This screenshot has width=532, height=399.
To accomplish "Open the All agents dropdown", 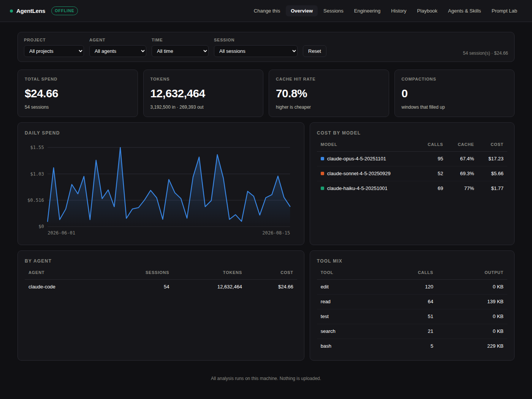I will [118, 51].
